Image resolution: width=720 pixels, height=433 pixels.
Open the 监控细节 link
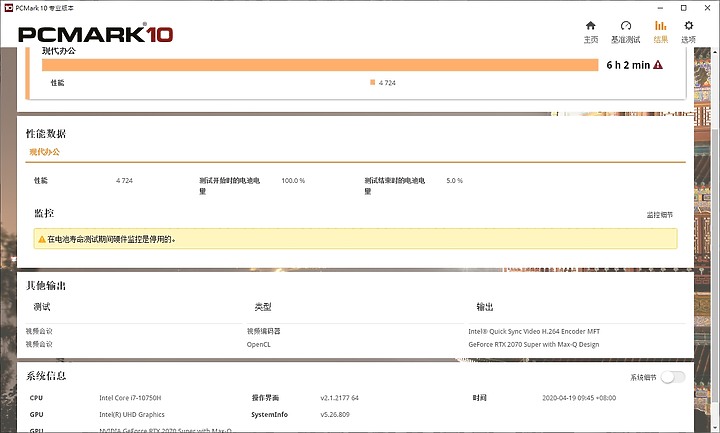coord(659,214)
